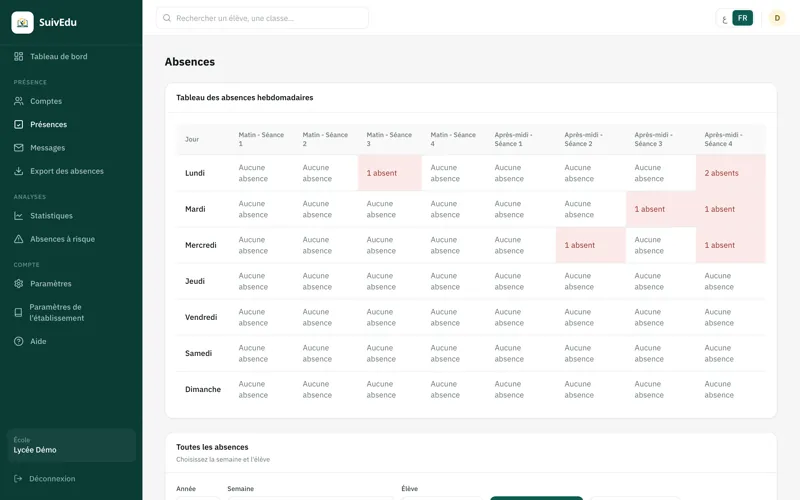Image resolution: width=800 pixels, height=500 pixels.
Task: Click the Semaine field label
Action: click(x=241, y=489)
